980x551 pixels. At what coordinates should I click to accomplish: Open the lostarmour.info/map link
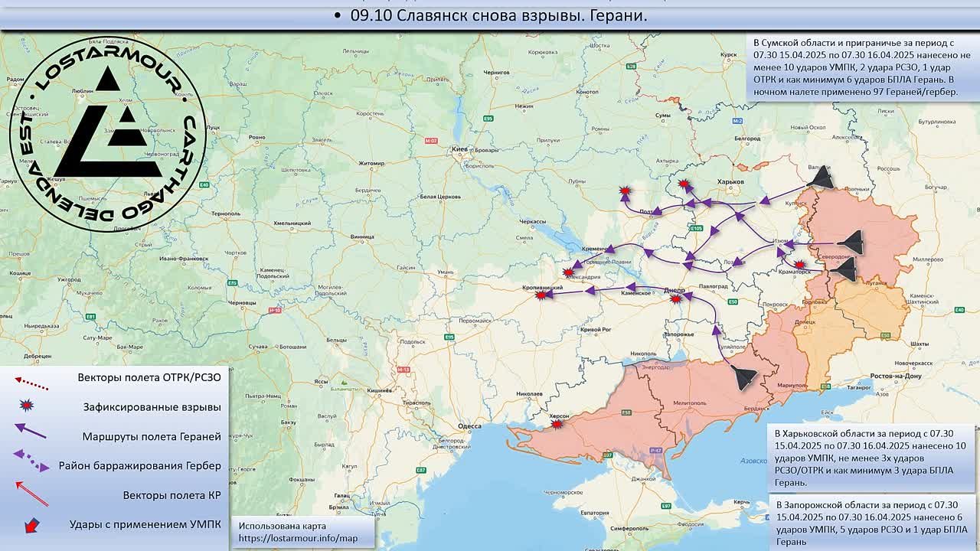(x=298, y=539)
